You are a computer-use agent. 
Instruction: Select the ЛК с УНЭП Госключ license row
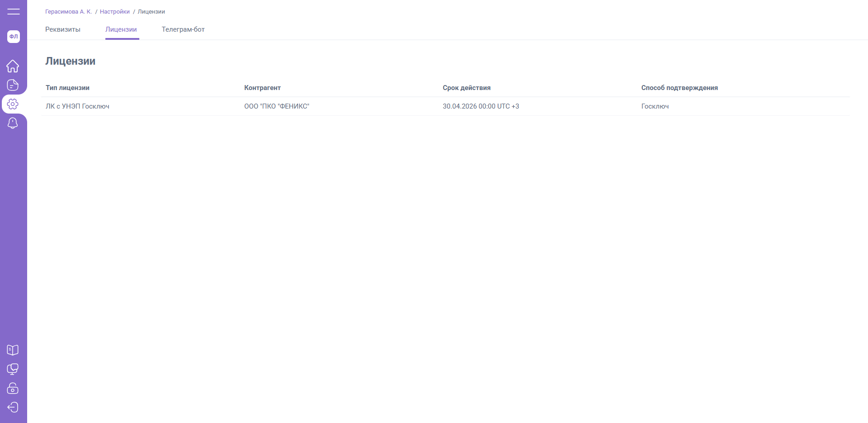tap(77, 106)
